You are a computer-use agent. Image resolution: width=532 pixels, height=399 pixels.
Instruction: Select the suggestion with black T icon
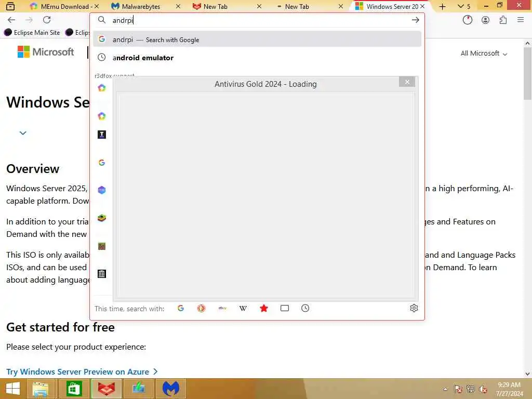(102, 135)
